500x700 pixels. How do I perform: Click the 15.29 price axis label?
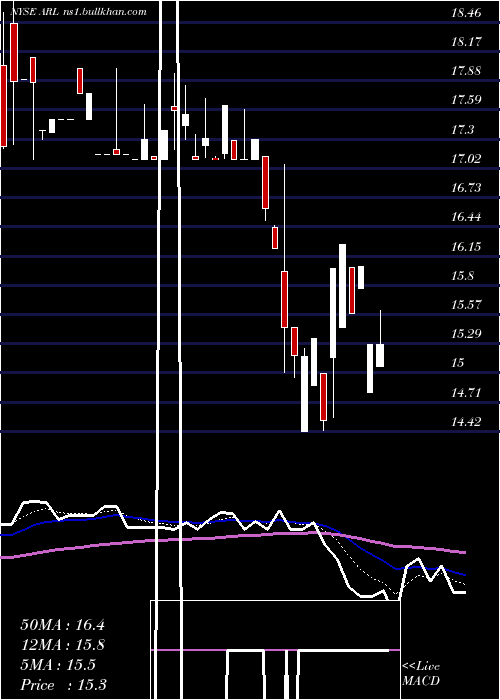tap(466, 333)
